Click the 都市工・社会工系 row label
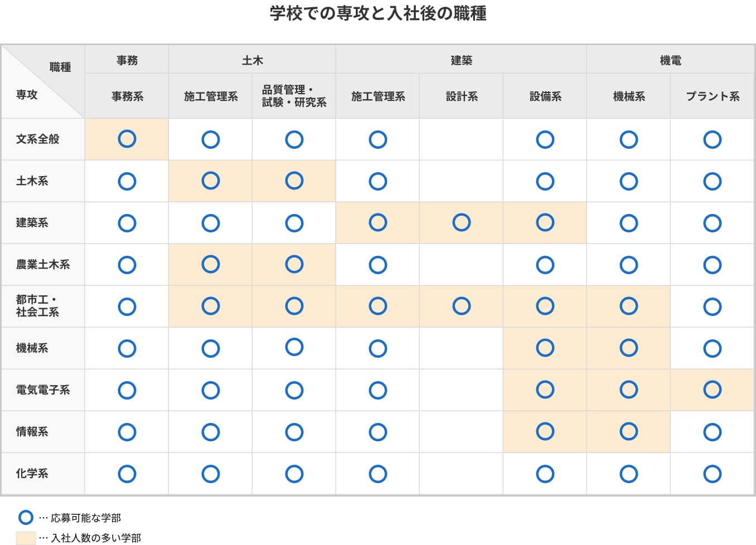The width and height of the screenshot is (756, 545). click(x=37, y=306)
